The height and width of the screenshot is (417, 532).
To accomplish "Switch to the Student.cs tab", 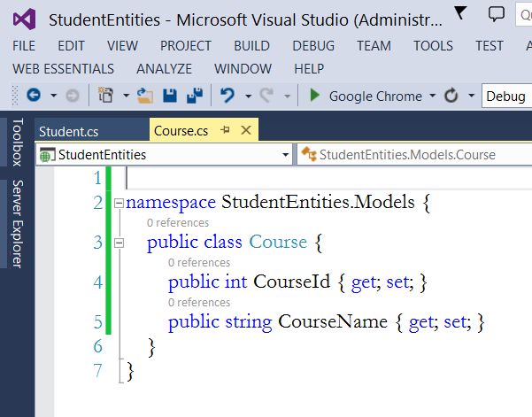I will [68, 131].
